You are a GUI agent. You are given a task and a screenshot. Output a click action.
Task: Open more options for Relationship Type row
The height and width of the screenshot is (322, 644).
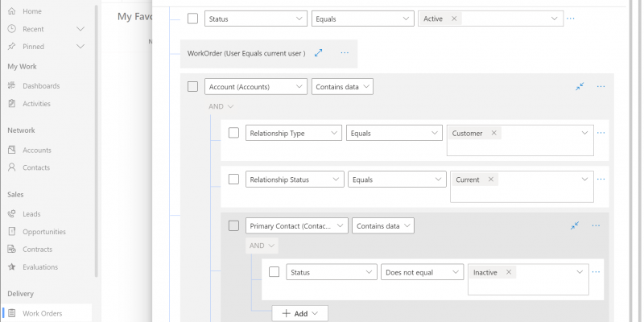pos(601,133)
